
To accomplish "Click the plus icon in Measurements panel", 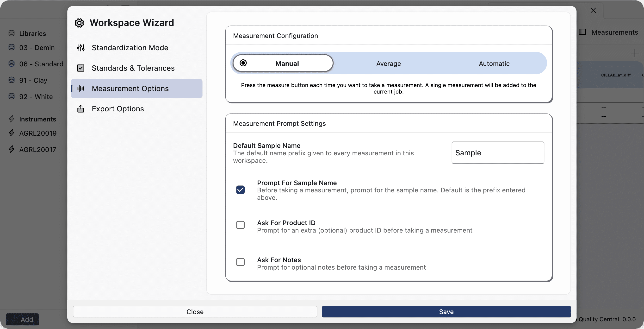I will [634, 53].
